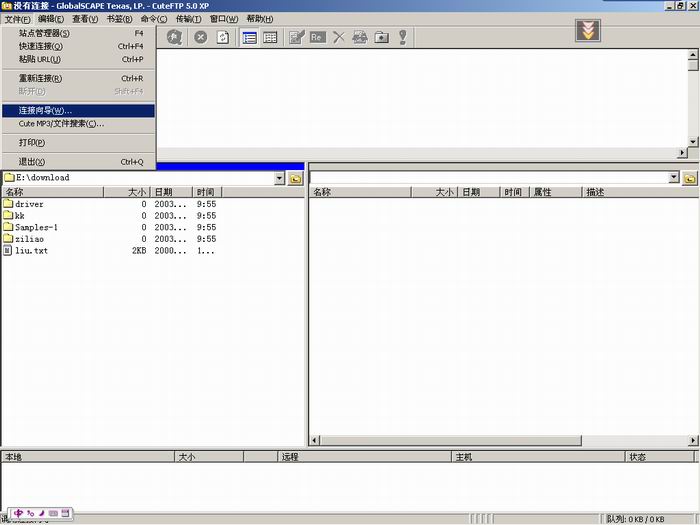Screen dimensions: 700x525
Task: Open the 编辑(E) menu
Action: point(51,19)
